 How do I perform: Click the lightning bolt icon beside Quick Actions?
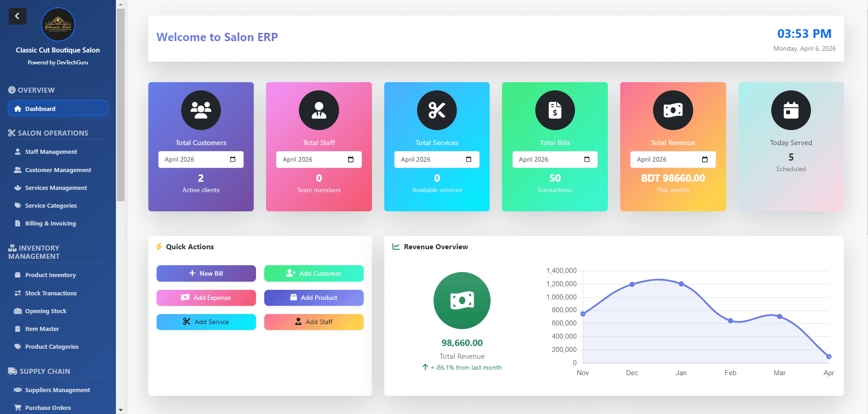click(x=159, y=246)
